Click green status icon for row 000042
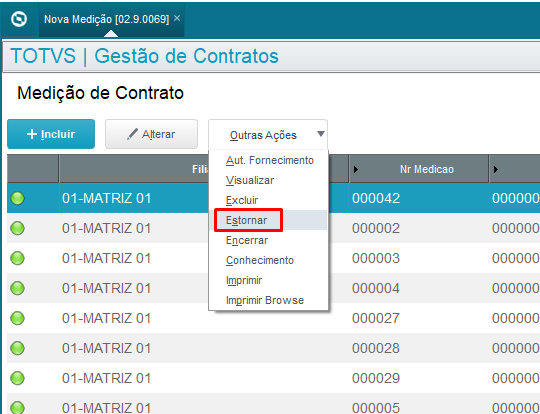This screenshot has height=414, width=540. (x=18, y=198)
